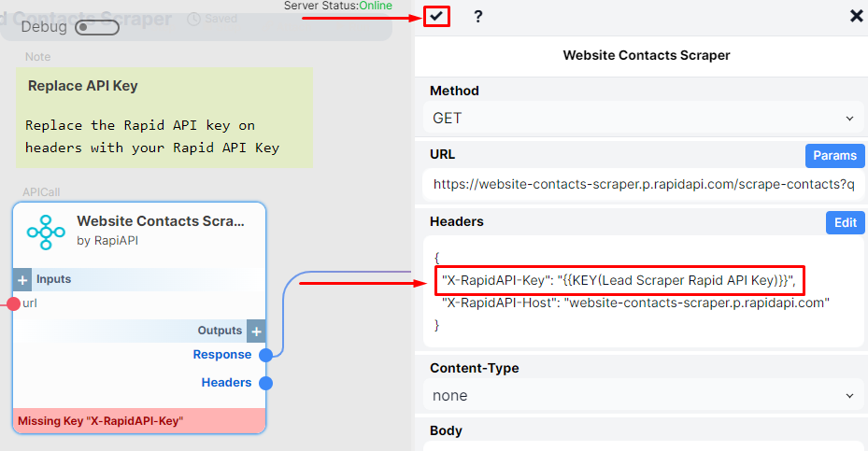Toggle the Debug switch
Image resolution: width=868 pixels, height=451 pixels.
click(97, 27)
